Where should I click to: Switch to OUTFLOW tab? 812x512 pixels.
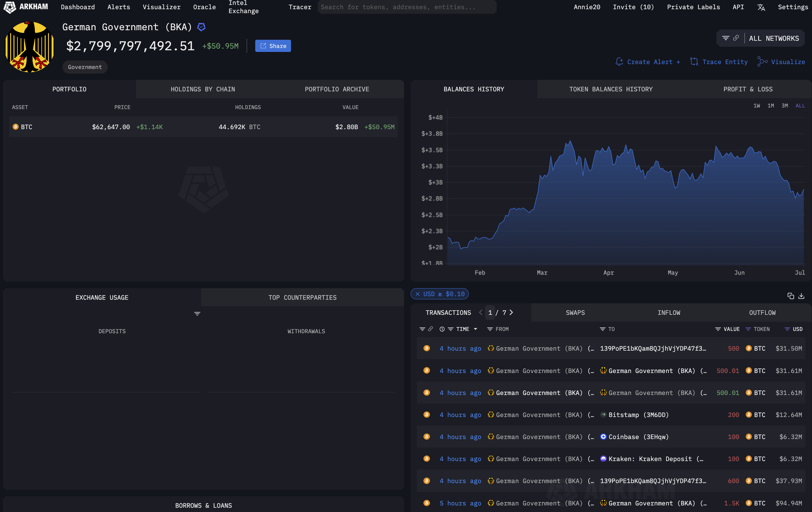point(762,313)
